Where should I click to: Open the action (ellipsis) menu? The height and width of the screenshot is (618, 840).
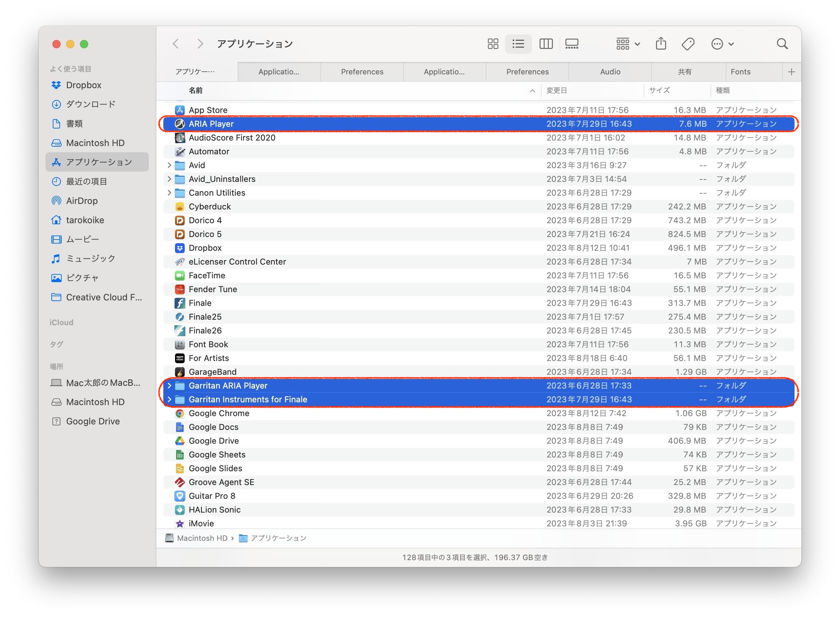722,44
